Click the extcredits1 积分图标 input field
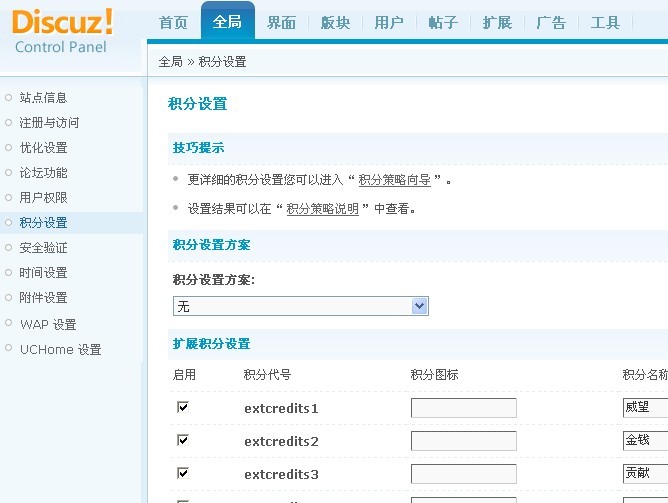Viewport: 668px width, 503px height. pyautogui.click(x=464, y=408)
